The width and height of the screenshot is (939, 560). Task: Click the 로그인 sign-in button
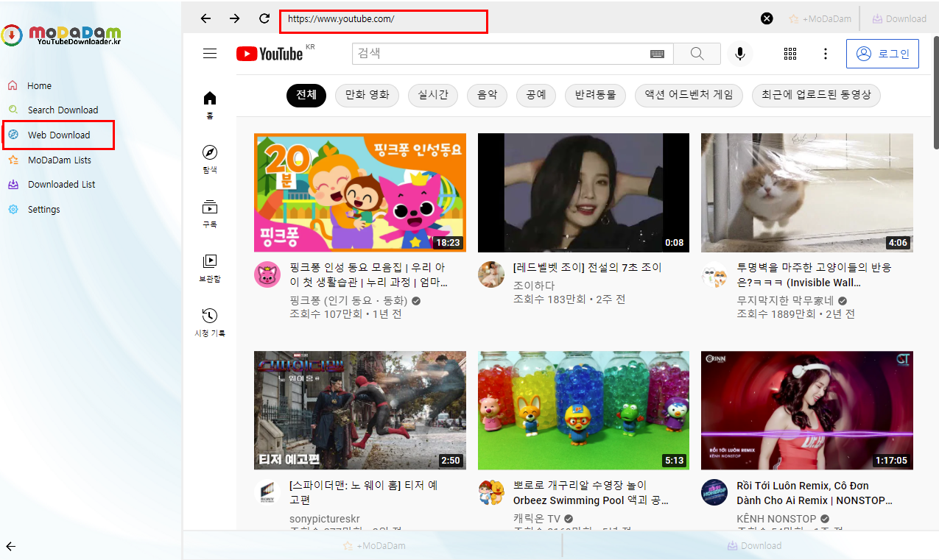coord(882,54)
